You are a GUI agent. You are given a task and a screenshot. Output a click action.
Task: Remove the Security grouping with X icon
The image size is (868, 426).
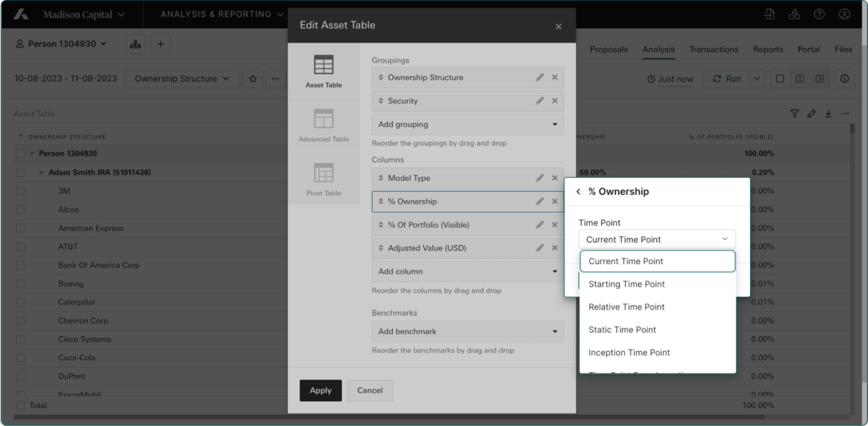[554, 101]
